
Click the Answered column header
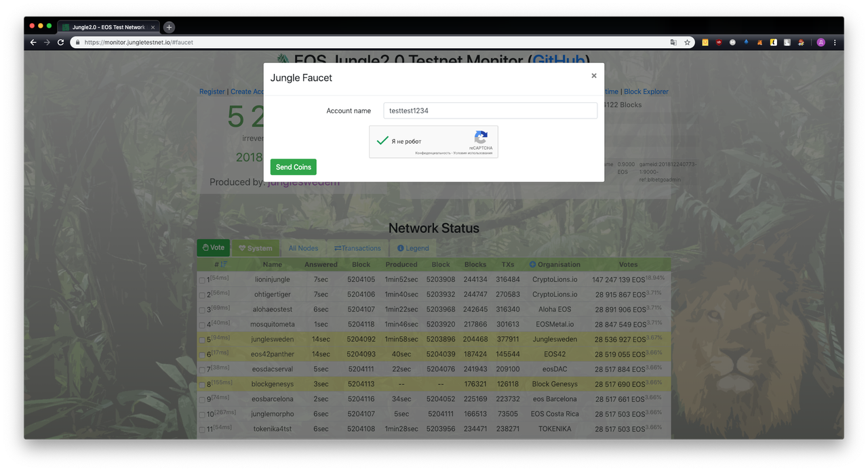point(321,264)
